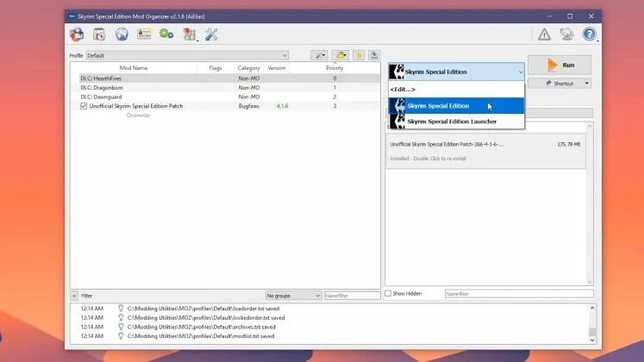Select the DLC: HearthFires row

tap(226, 78)
